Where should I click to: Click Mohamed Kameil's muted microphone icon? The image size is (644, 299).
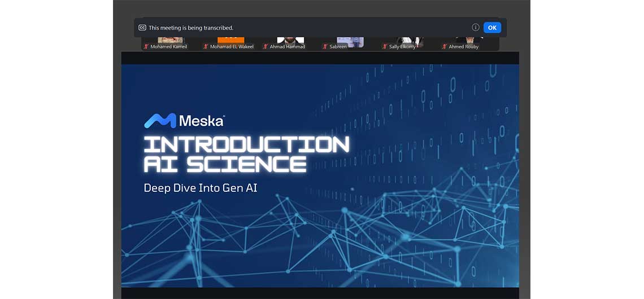pyautogui.click(x=146, y=47)
